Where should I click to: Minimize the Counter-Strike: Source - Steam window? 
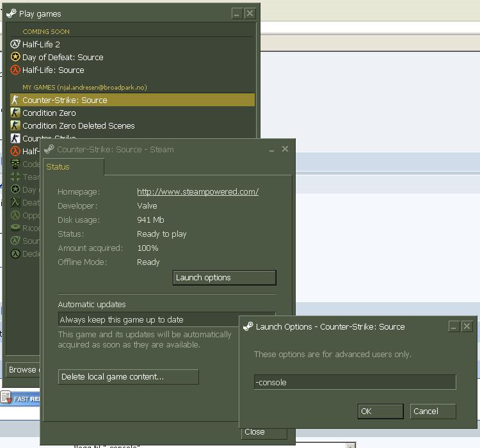click(271, 149)
